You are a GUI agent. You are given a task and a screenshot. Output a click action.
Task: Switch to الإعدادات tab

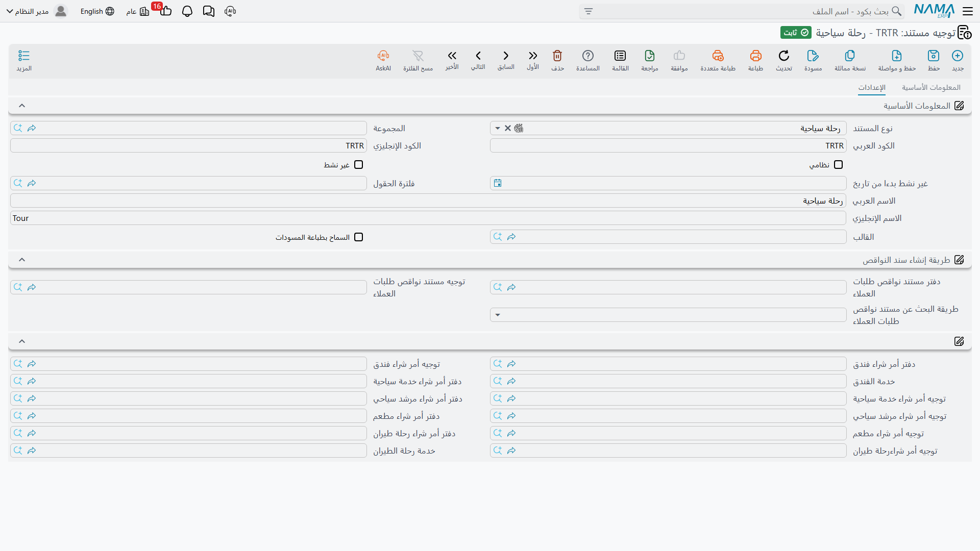coord(872,87)
